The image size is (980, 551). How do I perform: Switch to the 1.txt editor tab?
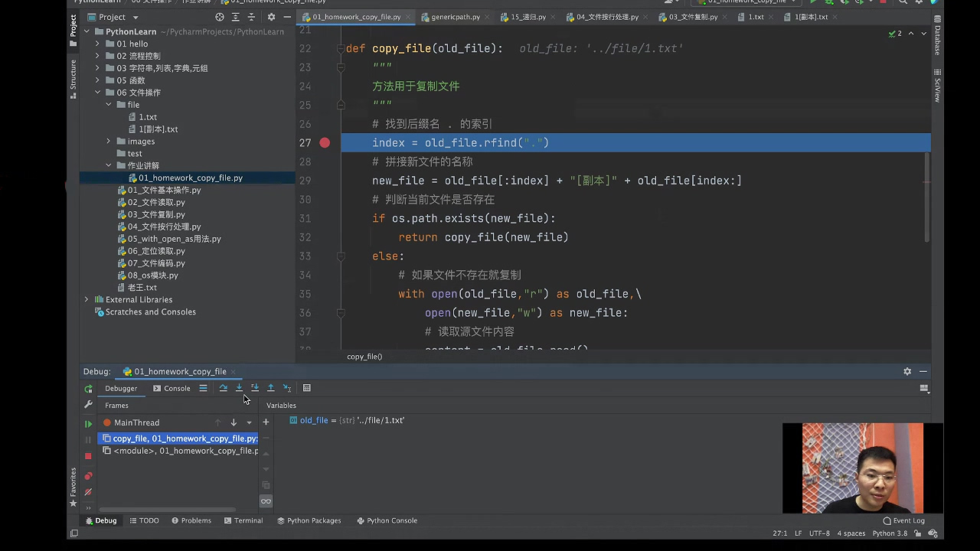point(756,17)
